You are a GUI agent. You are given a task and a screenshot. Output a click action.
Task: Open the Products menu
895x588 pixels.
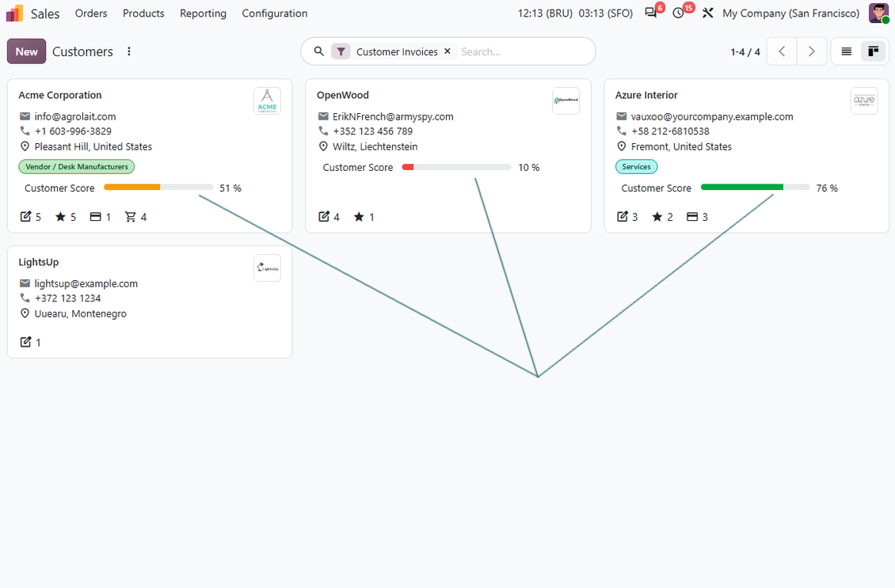pos(143,13)
